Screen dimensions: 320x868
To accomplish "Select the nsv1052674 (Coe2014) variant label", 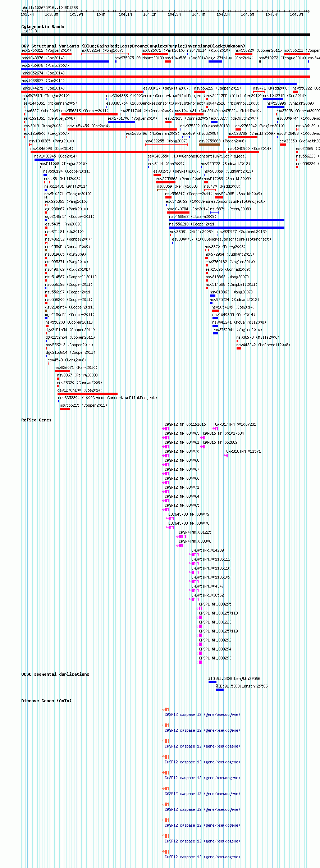I will click(x=43, y=73).
